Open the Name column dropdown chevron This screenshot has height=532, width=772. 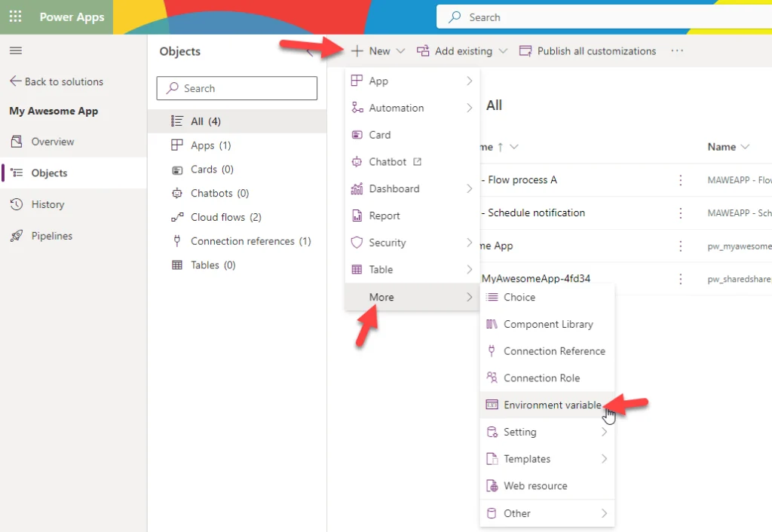pos(745,147)
